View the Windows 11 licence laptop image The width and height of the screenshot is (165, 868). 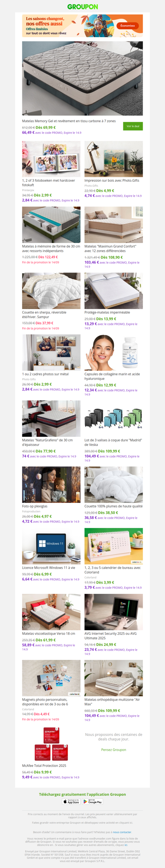point(51,546)
